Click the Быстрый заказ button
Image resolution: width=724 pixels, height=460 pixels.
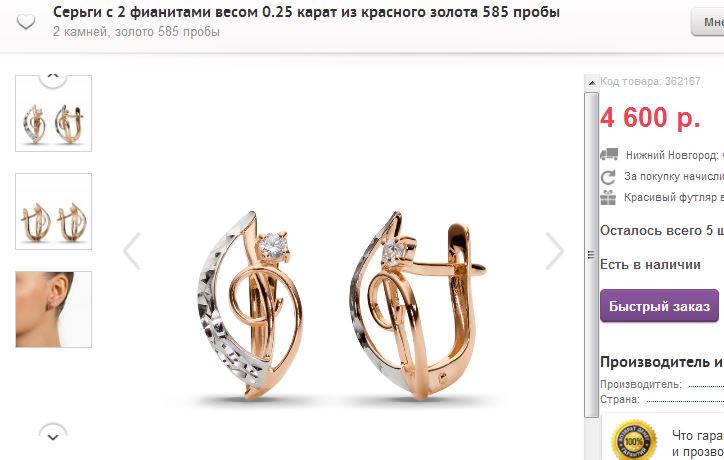[659, 306]
